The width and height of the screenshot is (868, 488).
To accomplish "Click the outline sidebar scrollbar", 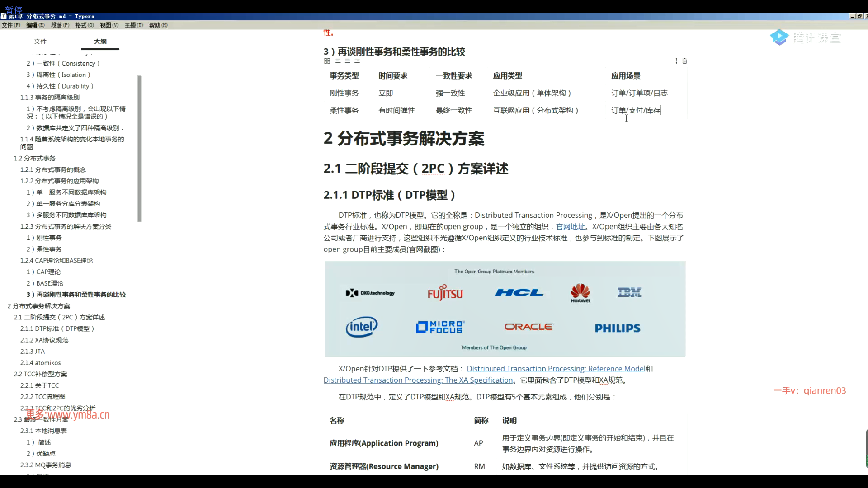I will coord(140,149).
